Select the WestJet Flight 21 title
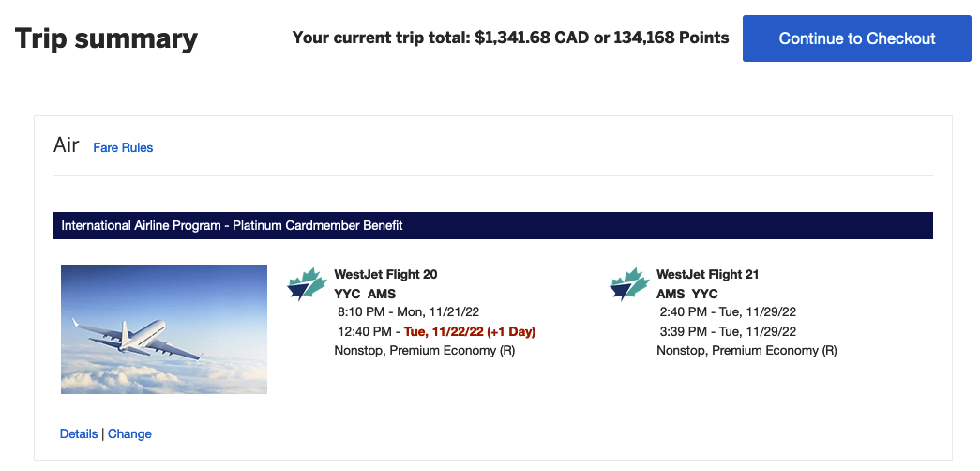Viewport: 980px width, 471px height. (708, 275)
